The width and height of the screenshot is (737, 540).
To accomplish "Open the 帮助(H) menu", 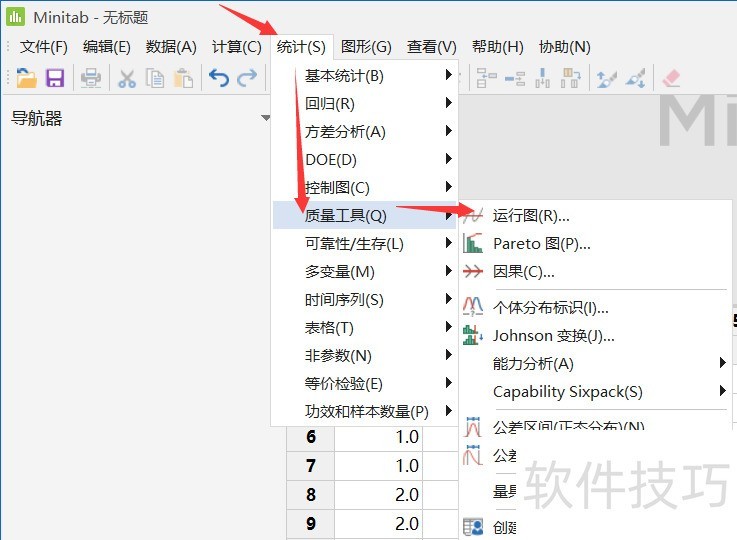I will [x=498, y=47].
